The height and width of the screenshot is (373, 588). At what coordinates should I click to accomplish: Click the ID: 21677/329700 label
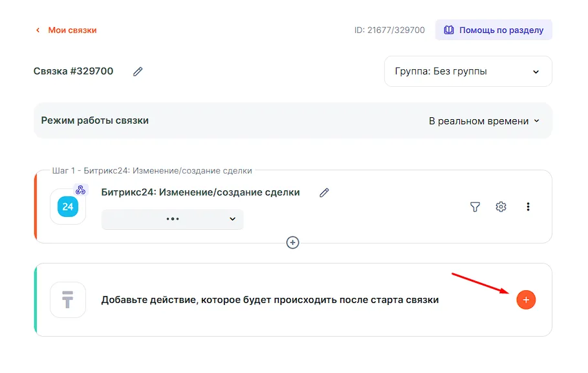pyautogui.click(x=389, y=30)
